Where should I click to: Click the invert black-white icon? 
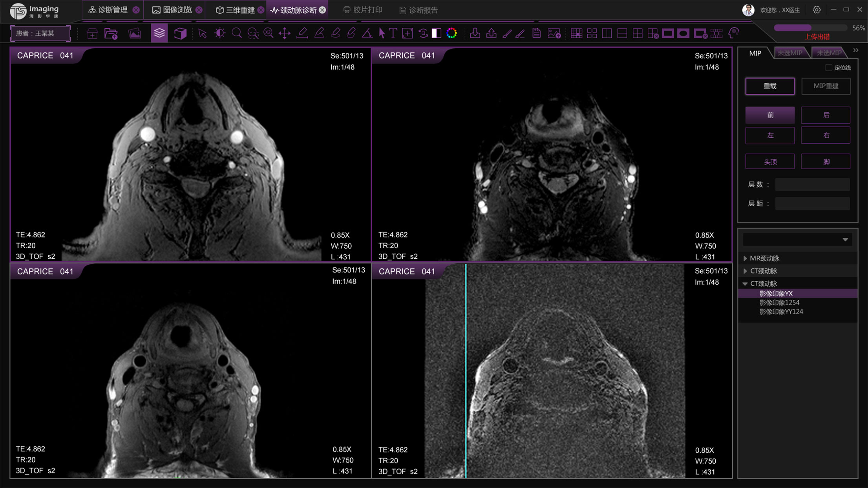click(x=437, y=33)
